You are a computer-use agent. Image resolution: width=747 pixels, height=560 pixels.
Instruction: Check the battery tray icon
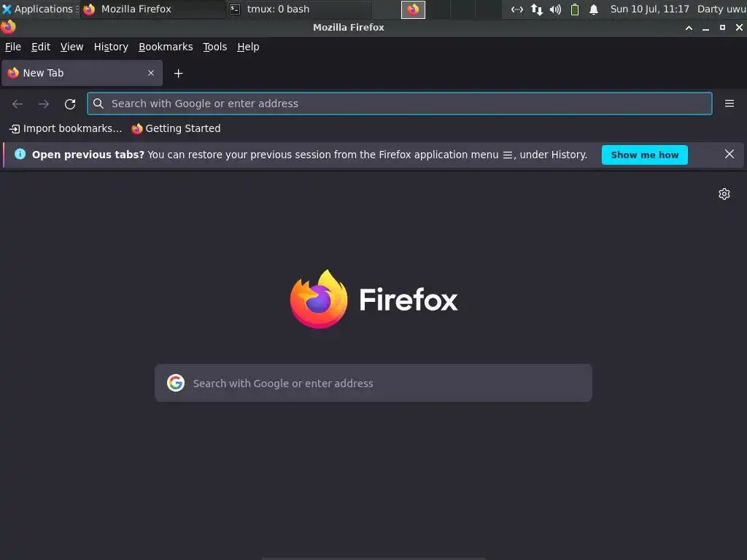point(575,9)
